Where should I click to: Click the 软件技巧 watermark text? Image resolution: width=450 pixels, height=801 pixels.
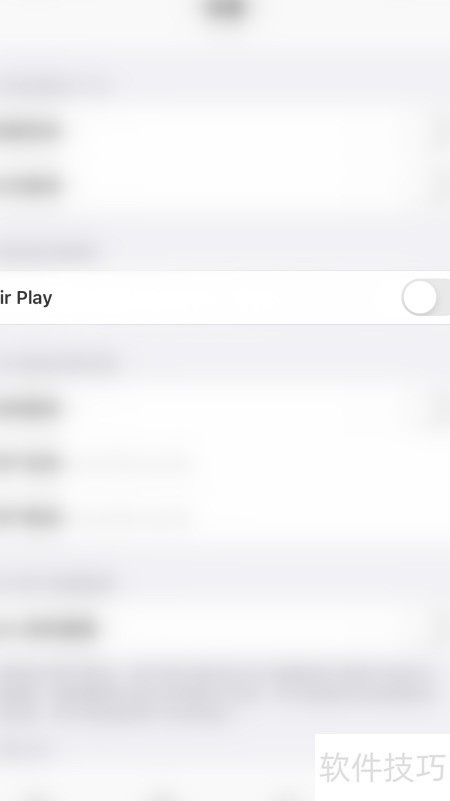tap(383, 767)
